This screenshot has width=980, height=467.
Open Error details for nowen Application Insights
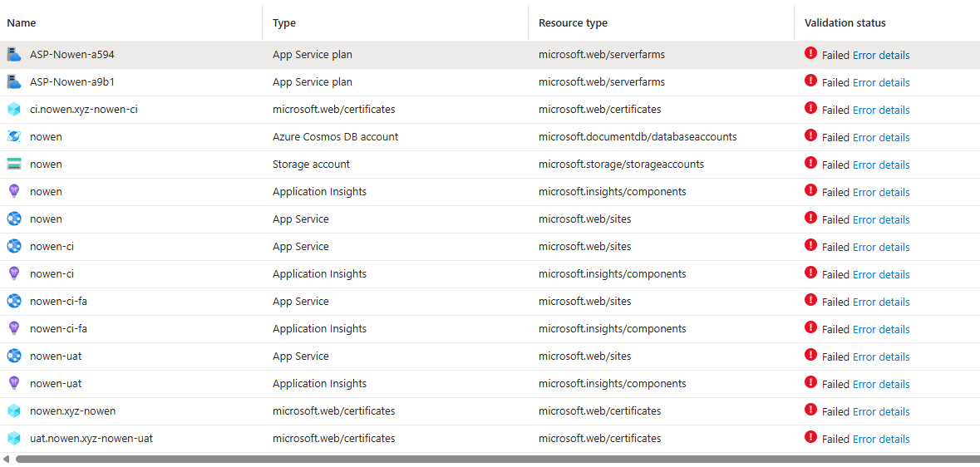coord(881,192)
